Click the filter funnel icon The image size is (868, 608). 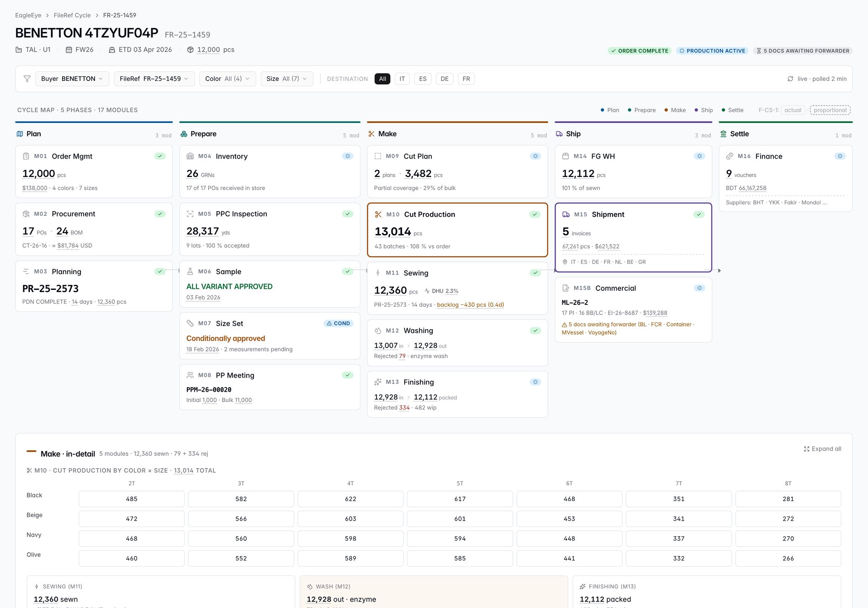click(x=27, y=79)
